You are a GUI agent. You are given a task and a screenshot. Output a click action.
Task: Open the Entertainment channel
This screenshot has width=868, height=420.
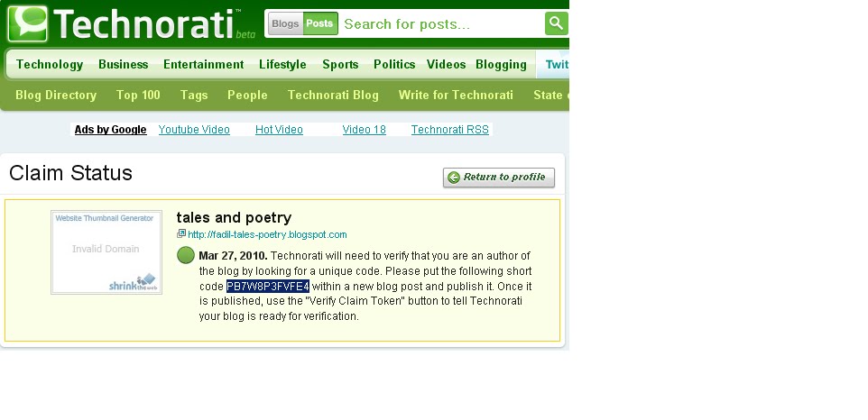point(204,65)
